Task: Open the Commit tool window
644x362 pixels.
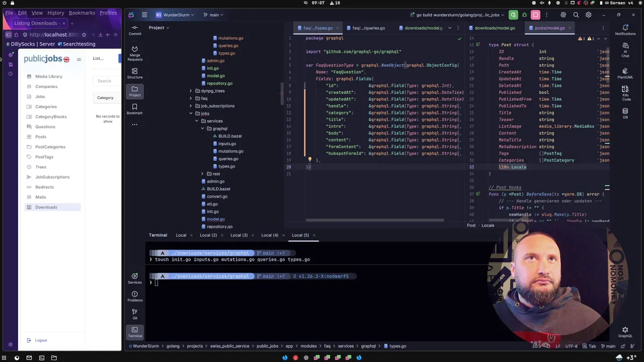Action: tap(134, 30)
